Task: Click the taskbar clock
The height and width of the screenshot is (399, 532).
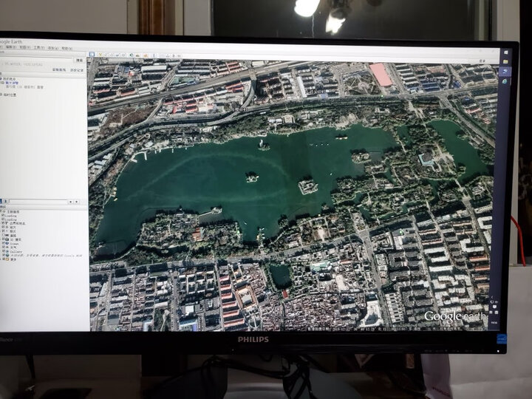Action: [494, 323]
